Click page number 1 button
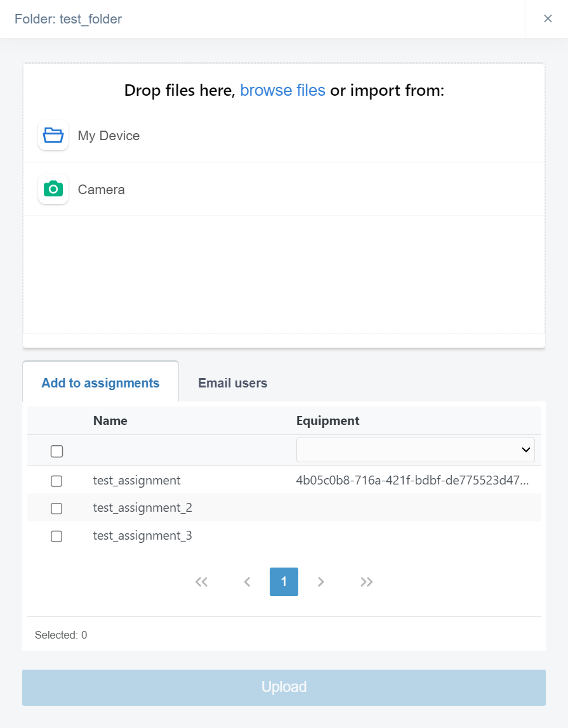 tap(284, 582)
